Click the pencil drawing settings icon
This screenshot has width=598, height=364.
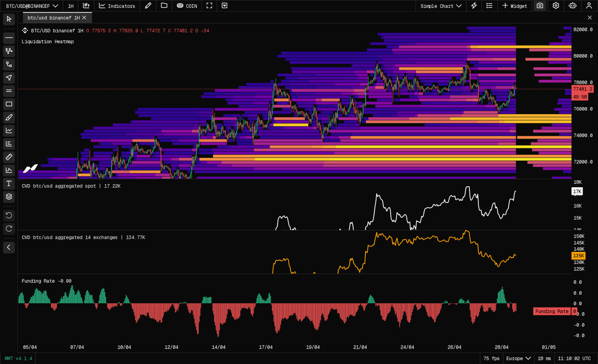148,6
